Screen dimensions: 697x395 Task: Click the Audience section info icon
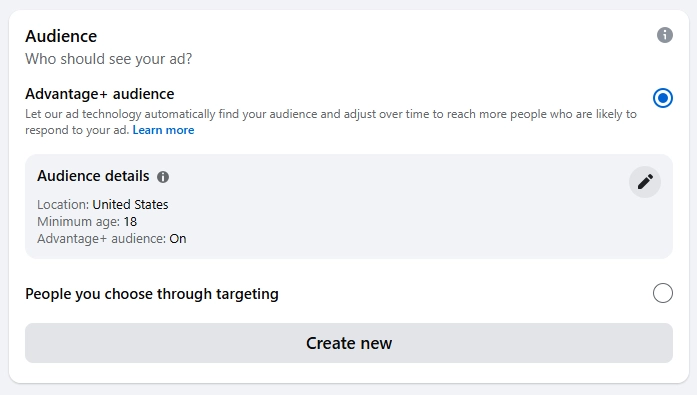[x=665, y=35]
